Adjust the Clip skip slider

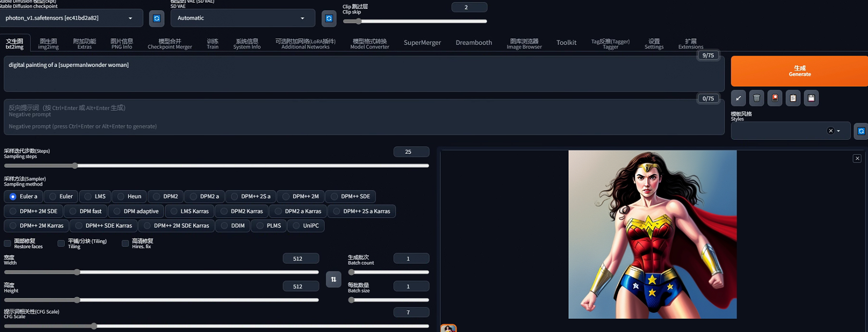click(x=414, y=21)
